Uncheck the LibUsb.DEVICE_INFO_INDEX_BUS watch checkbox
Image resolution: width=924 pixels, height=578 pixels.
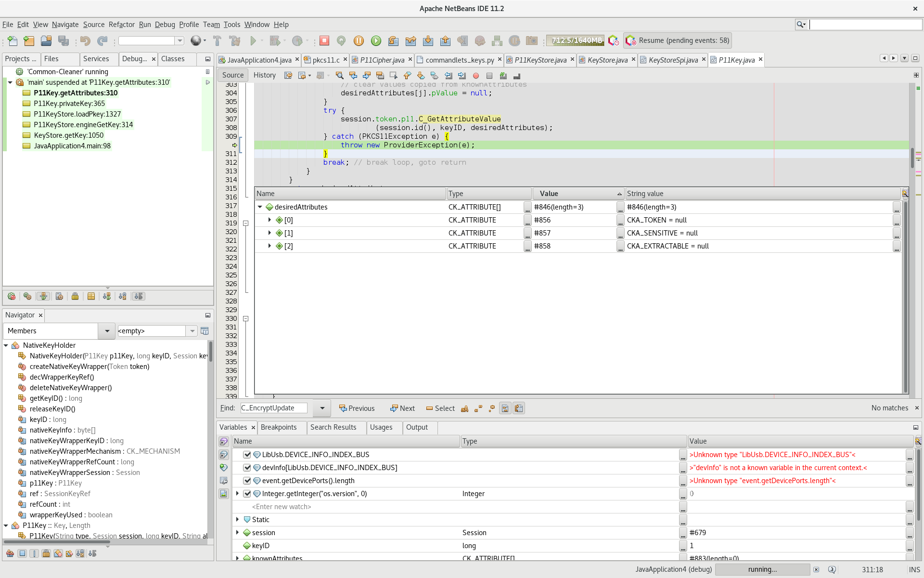[247, 454]
